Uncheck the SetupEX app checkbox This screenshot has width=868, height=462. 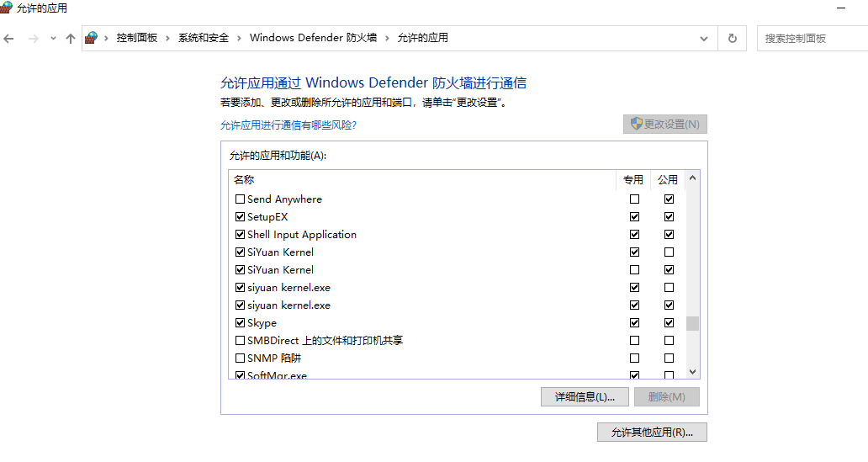tap(240, 216)
